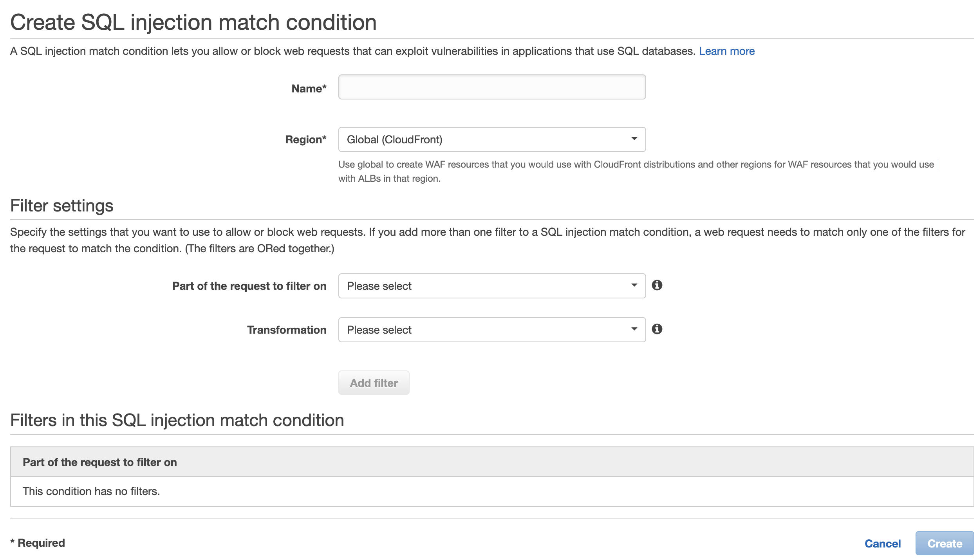Click caret of Part of request dropdown
The image size is (979, 560).
point(634,285)
